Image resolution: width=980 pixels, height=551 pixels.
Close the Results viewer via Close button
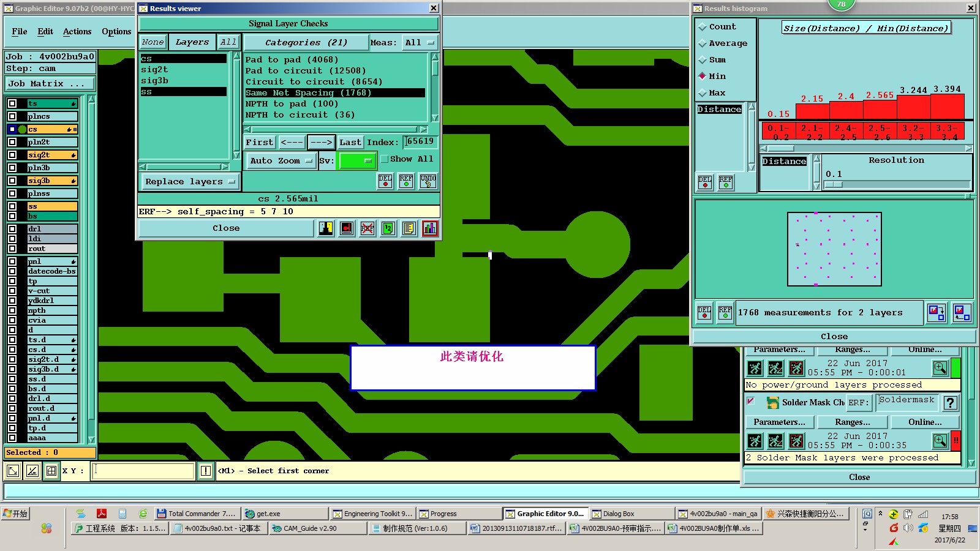(x=226, y=228)
